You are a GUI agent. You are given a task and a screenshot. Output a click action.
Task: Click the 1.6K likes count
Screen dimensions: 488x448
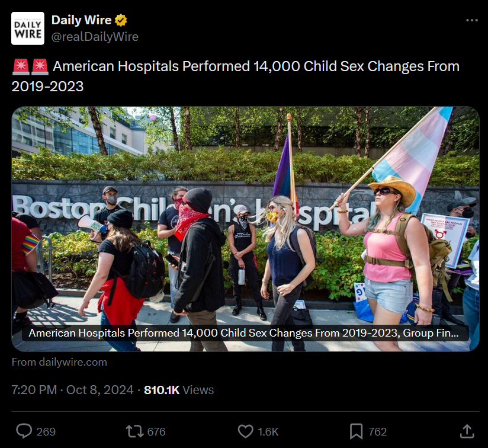pyautogui.click(x=268, y=432)
